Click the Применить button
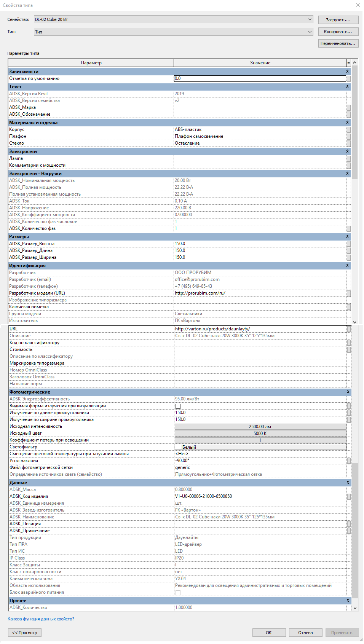Image resolution: width=364 pixels, height=644 pixels. point(342,633)
